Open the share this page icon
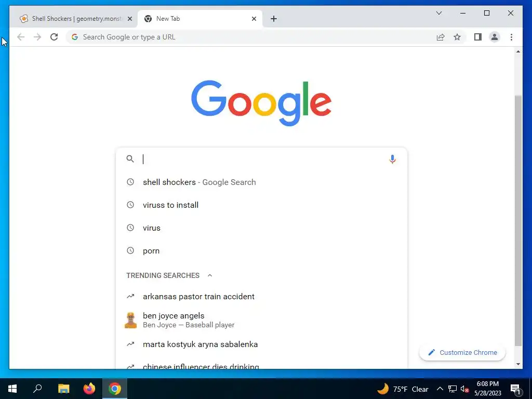The width and height of the screenshot is (532, 399). pyautogui.click(x=441, y=37)
